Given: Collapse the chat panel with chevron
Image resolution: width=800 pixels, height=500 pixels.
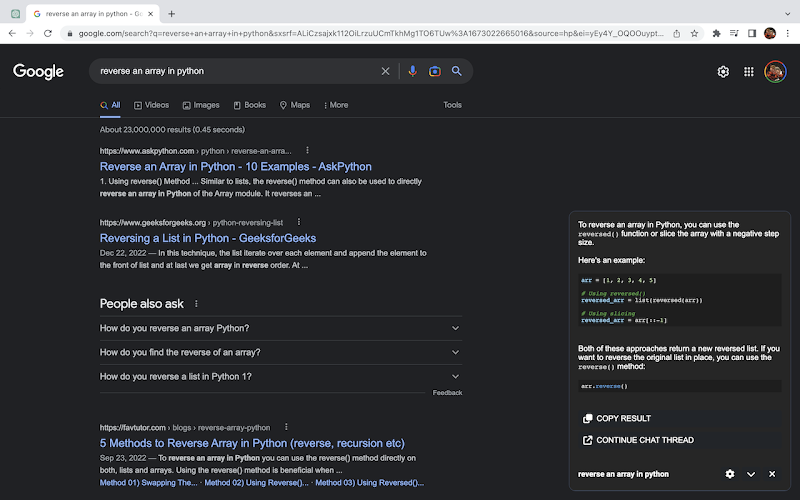Looking at the screenshot, I should pos(751,474).
